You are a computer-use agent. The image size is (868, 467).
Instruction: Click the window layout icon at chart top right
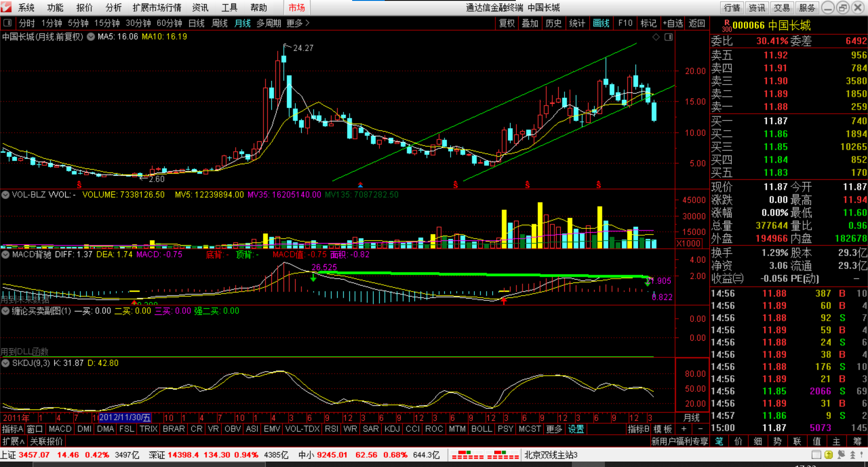(669, 37)
